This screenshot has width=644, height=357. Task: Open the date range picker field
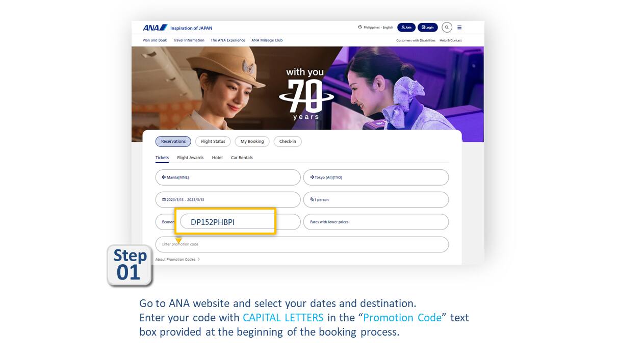pyautogui.click(x=228, y=199)
